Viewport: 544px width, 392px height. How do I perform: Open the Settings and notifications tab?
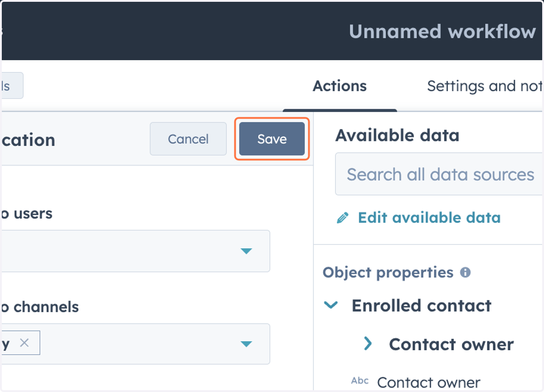coord(485,86)
